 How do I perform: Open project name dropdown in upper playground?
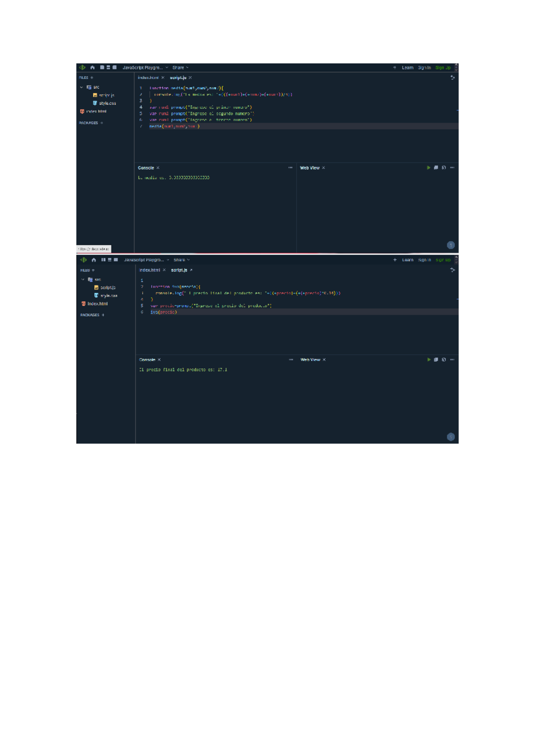click(x=145, y=68)
